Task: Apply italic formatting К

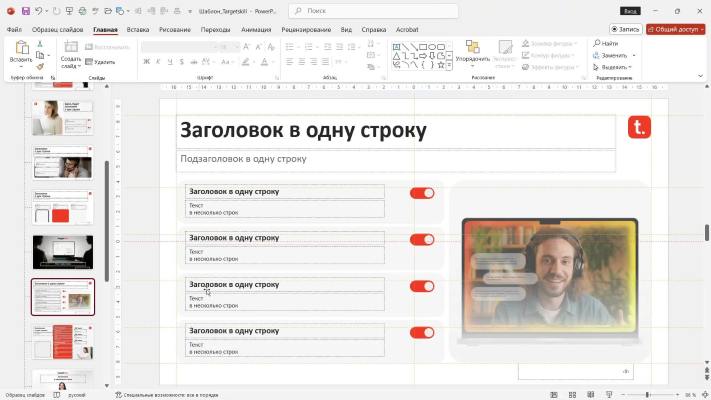Action: click(x=158, y=62)
